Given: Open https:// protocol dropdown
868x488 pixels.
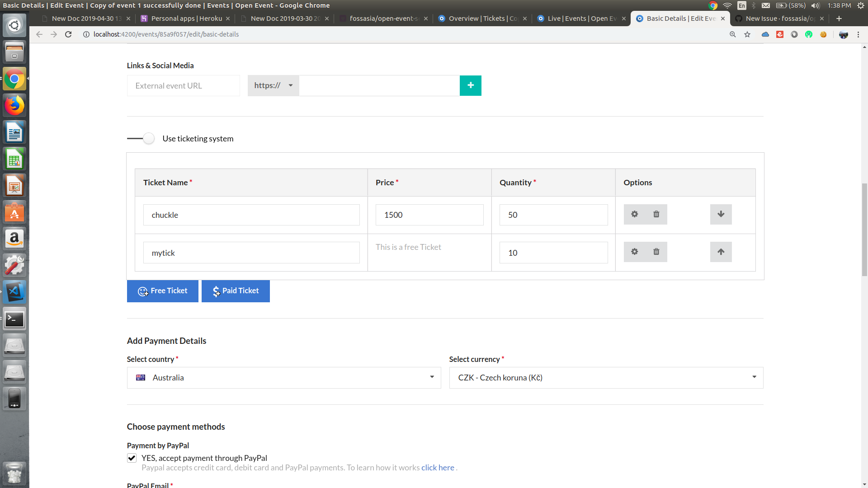Looking at the screenshot, I should tap(273, 85).
